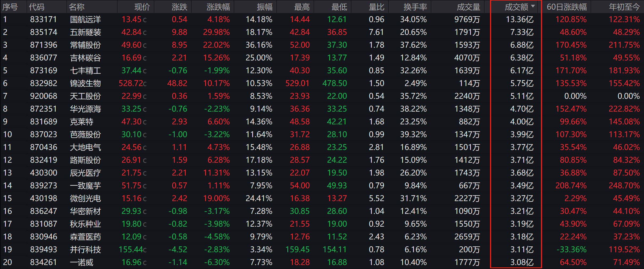Click 60-day change -33.36% of 并行科技

click(x=572, y=250)
